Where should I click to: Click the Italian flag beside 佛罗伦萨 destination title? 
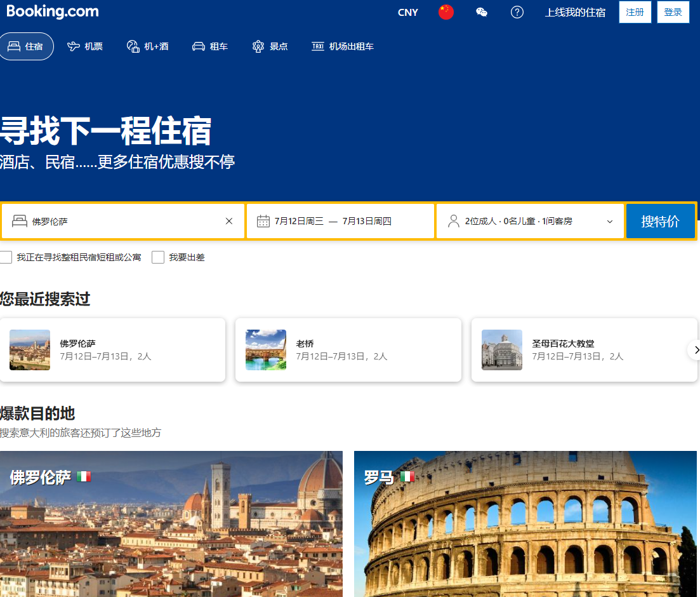84,476
